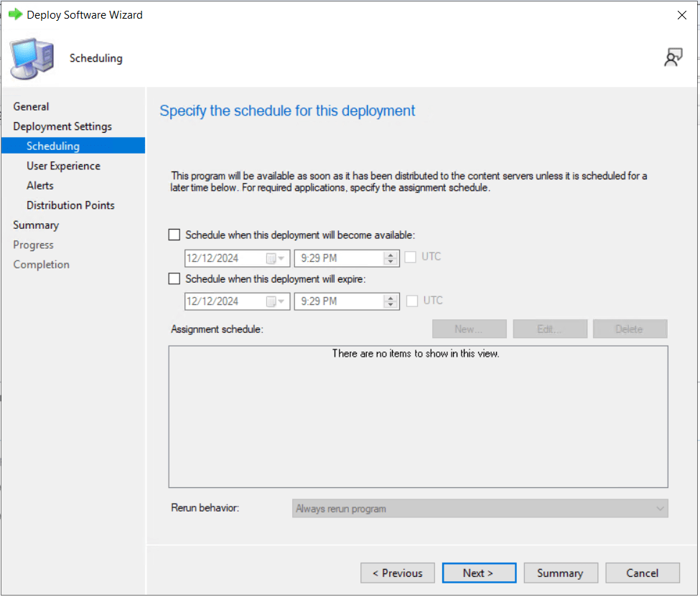700x597 pixels.
Task: Click the computer Scheduling header icon
Action: (32, 59)
